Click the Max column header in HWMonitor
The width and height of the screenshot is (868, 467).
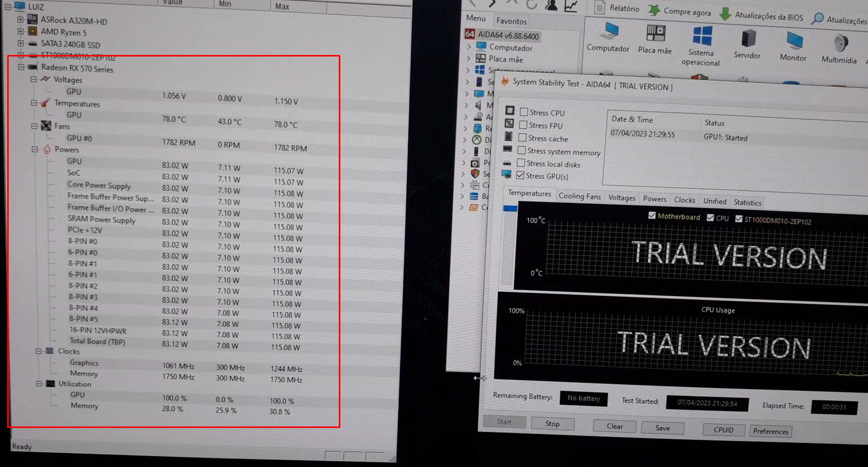(x=298, y=6)
